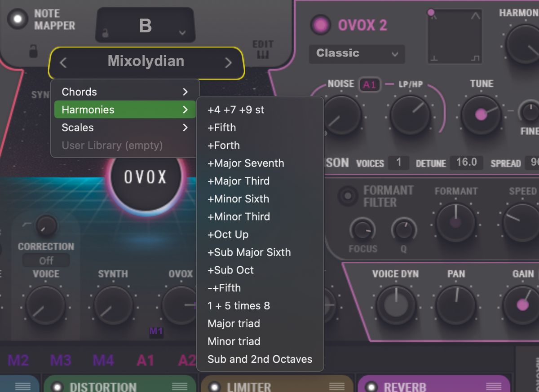This screenshot has height=392, width=539.
Task: Click the Correction Off button
Action: click(x=45, y=260)
